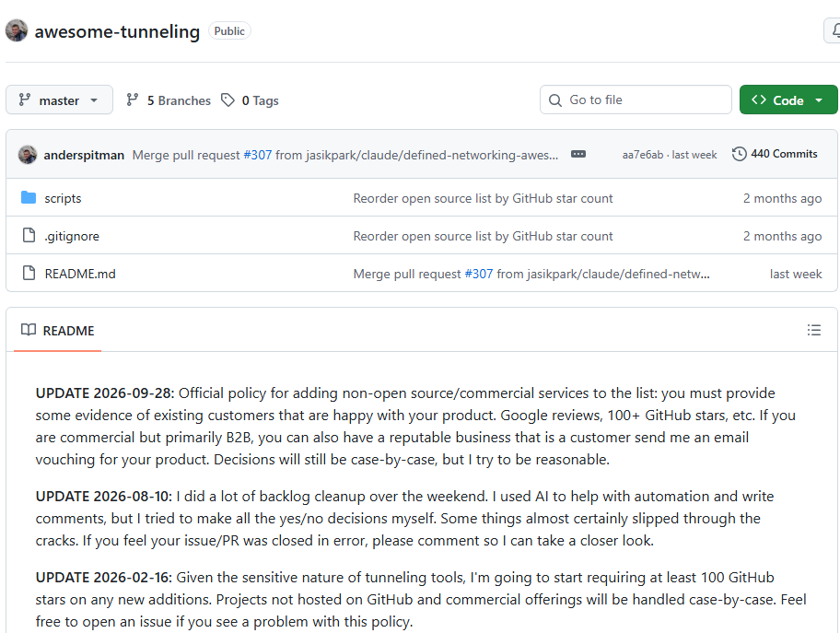View the 440 Commits history
840x633 pixels.
tap(775, 154)
